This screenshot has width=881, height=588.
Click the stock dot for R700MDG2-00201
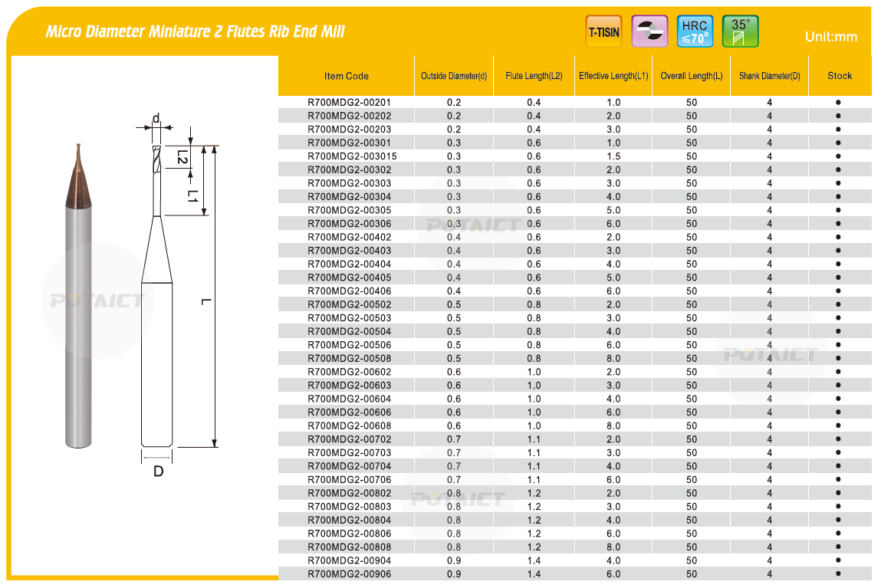[838, 102]
